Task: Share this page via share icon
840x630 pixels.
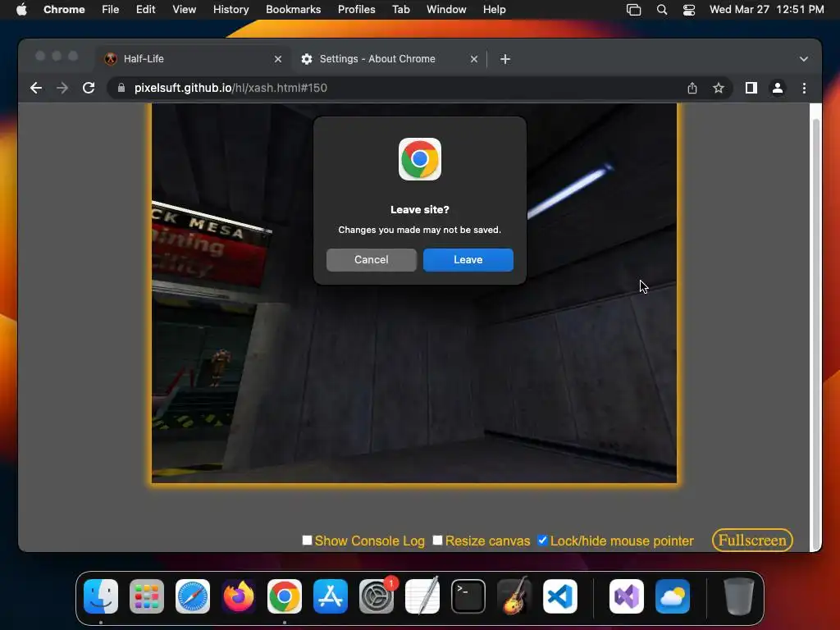Action: point(692,88)
